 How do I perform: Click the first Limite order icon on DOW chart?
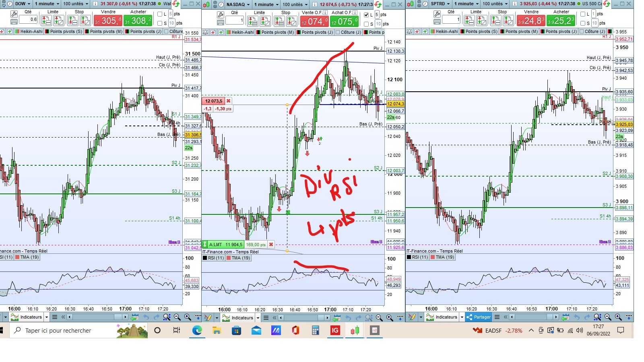pos(47,21)
